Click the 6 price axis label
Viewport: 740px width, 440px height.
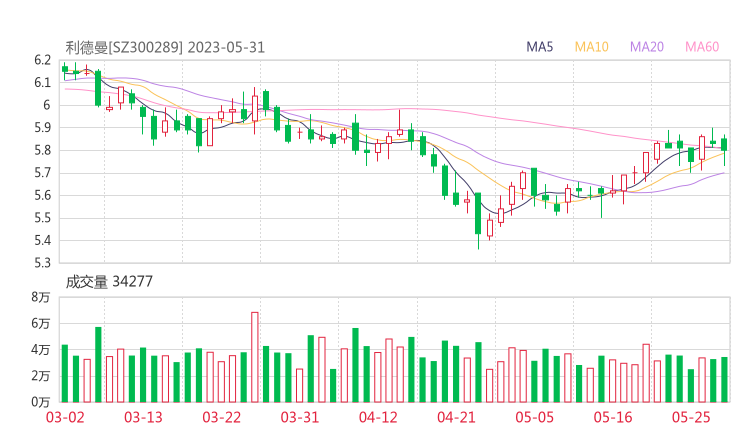tap(47, 105)
